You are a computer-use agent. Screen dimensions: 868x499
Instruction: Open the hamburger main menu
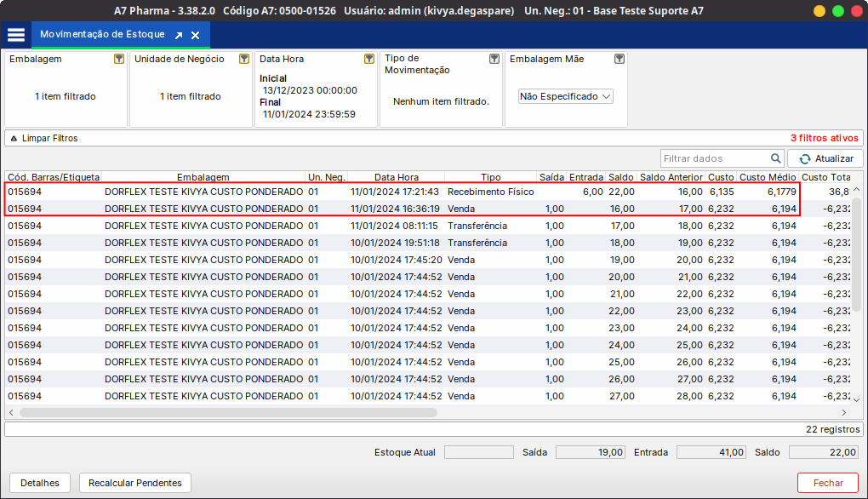tap(15, 35)
